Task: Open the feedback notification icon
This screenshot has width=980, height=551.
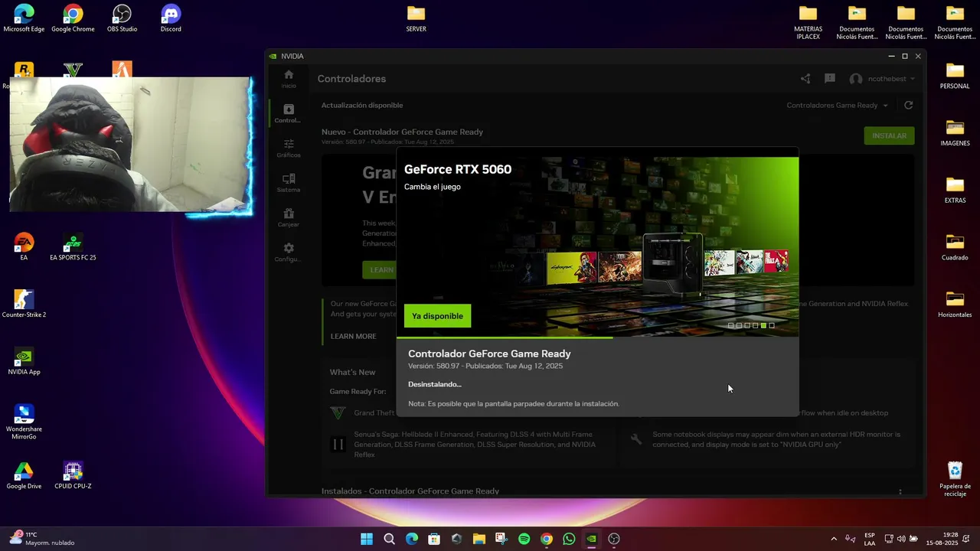Action: 830,79
